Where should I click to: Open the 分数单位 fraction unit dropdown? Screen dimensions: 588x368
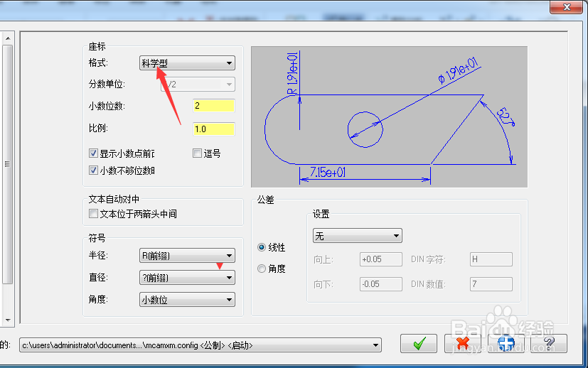pyautogui.click(x=198, y=85)
